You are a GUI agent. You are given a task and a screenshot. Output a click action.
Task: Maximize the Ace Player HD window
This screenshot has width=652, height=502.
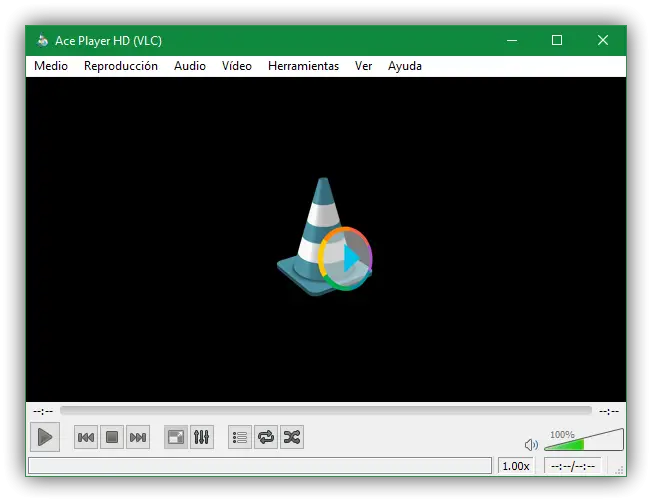coord(557,40)
